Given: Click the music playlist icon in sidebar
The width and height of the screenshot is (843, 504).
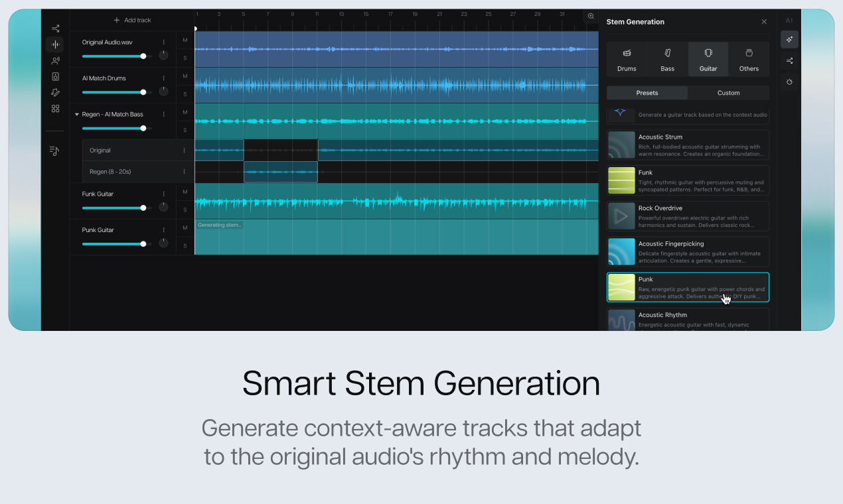Looking at the screenshot, I should (54, 151).
